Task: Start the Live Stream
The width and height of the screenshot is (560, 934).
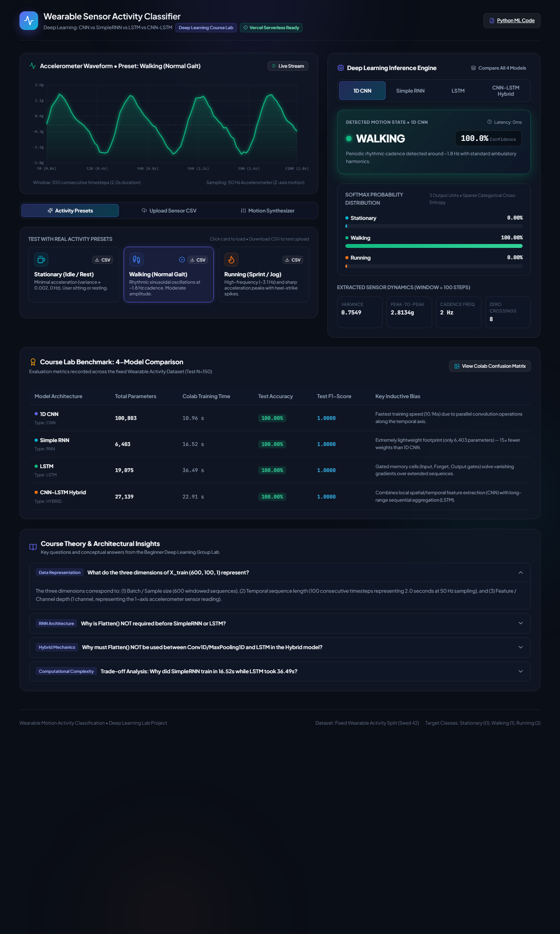Action: click(x=288, y=66)
